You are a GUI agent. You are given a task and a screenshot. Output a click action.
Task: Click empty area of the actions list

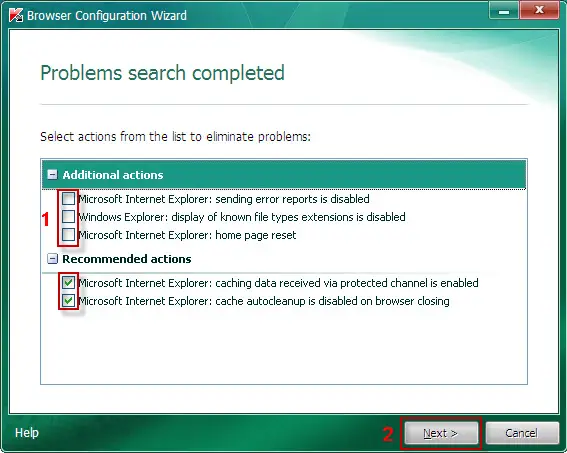click(284, 347)
